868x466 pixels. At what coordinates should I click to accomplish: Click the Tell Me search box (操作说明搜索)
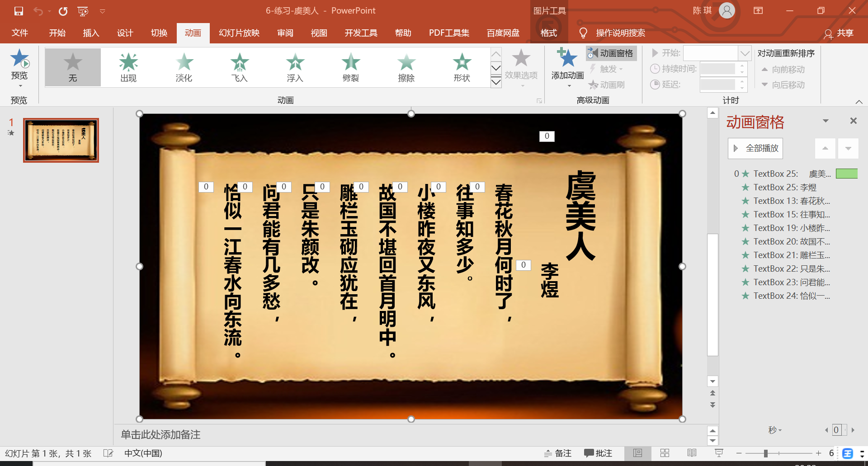click(x=620, y=33)
